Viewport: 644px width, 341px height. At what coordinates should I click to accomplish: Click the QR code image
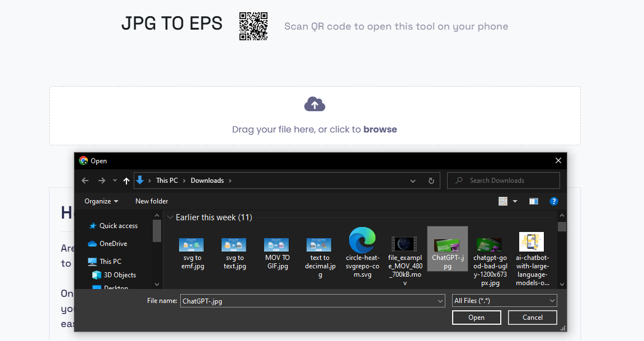253,26
